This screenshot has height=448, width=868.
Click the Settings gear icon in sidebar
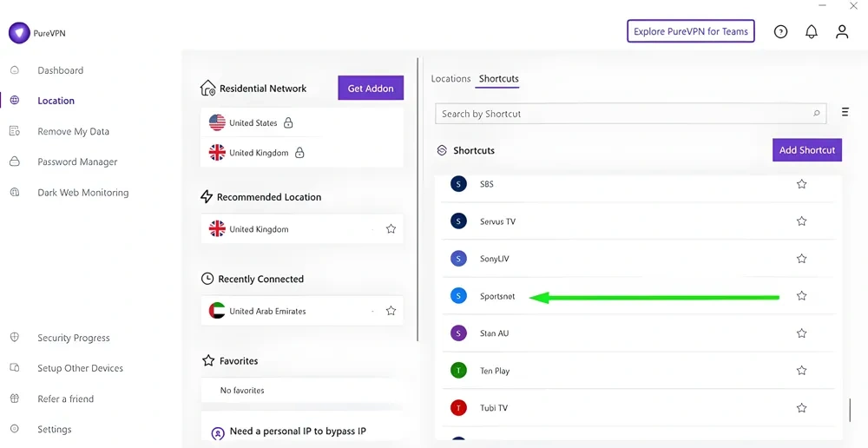[15, 429]
